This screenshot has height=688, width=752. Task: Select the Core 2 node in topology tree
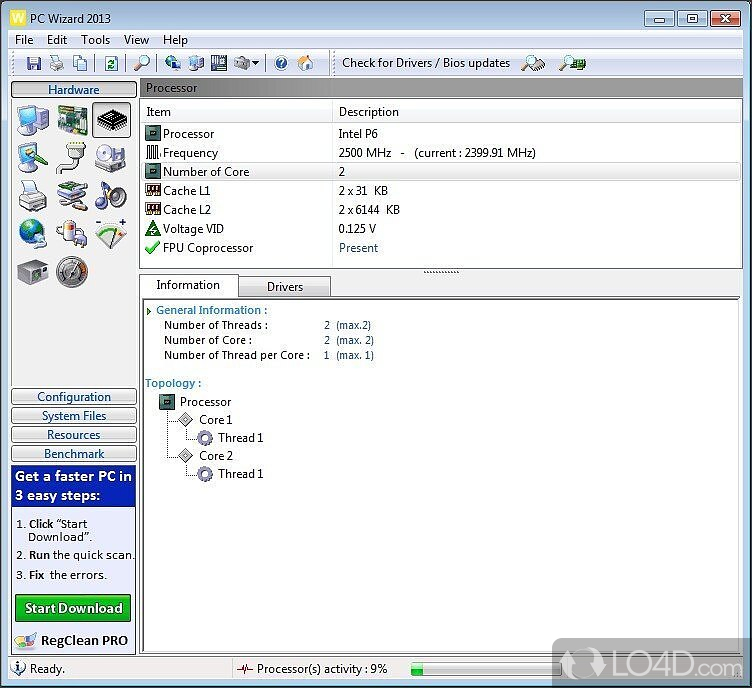pos(215,456)
